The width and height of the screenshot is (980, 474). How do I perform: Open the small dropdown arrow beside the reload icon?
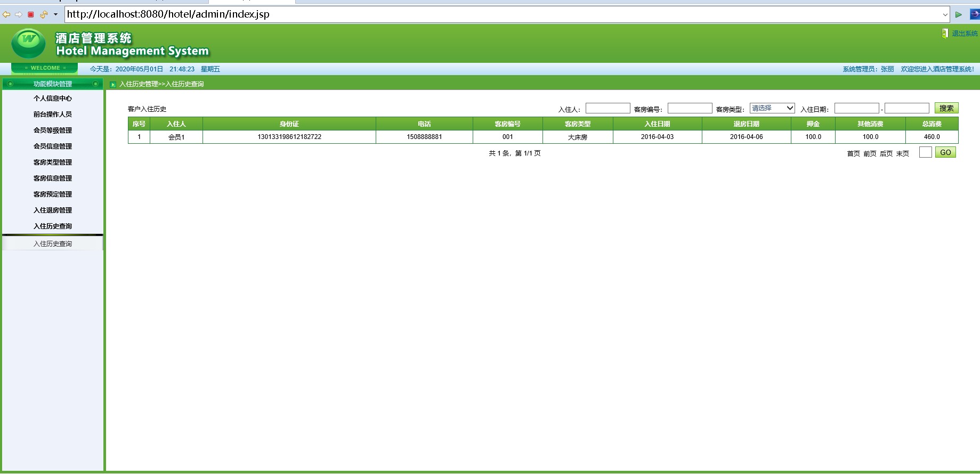click(x=55, y=14)
